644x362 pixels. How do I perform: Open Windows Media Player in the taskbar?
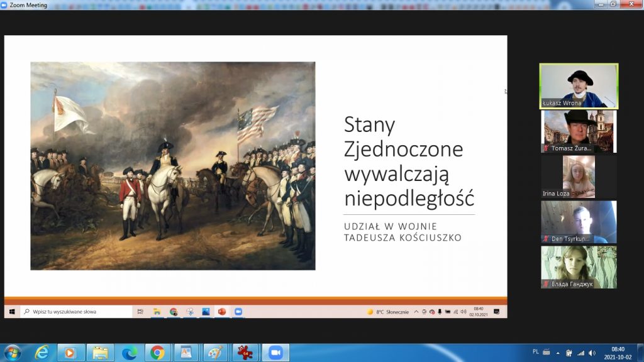pos(71,353)
